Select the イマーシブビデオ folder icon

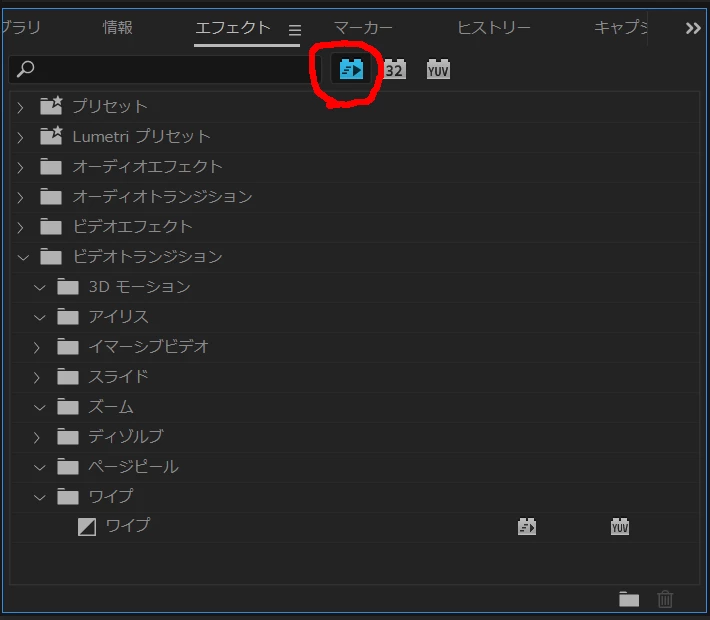pos(68,346)
